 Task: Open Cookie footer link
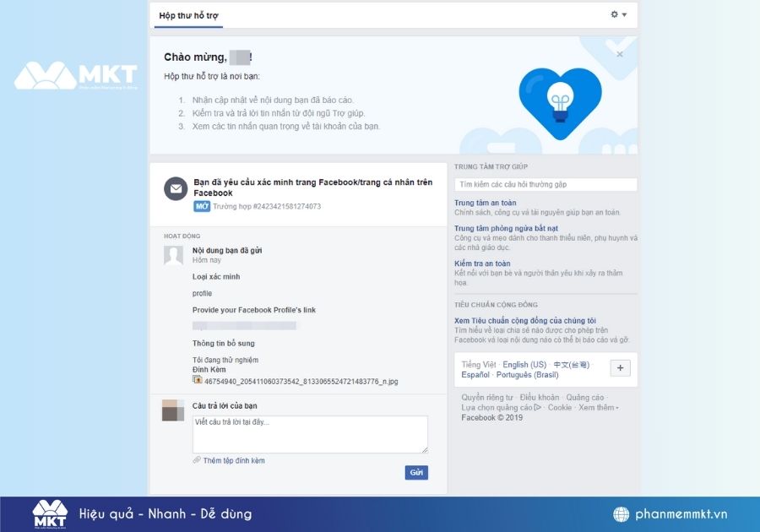[x=560, y=408]
